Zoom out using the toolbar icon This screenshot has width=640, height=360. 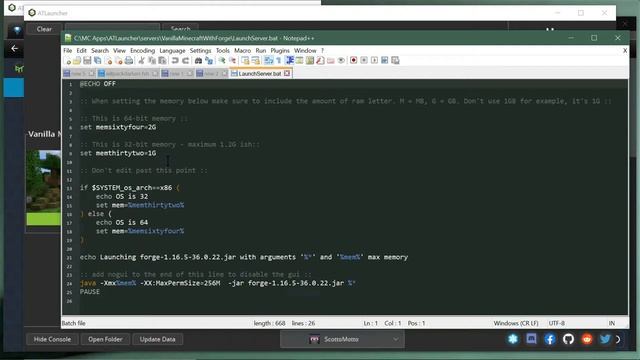tap(232, 61)
